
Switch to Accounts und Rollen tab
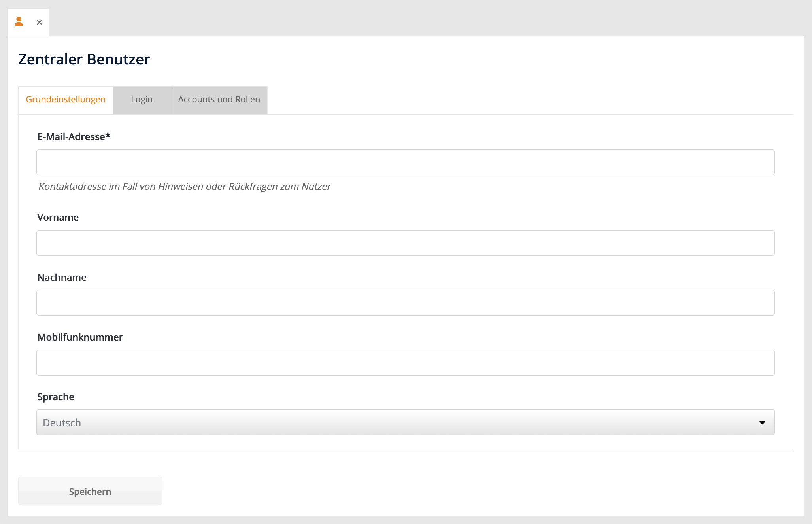pyautogui.click(x=219, y=100)
